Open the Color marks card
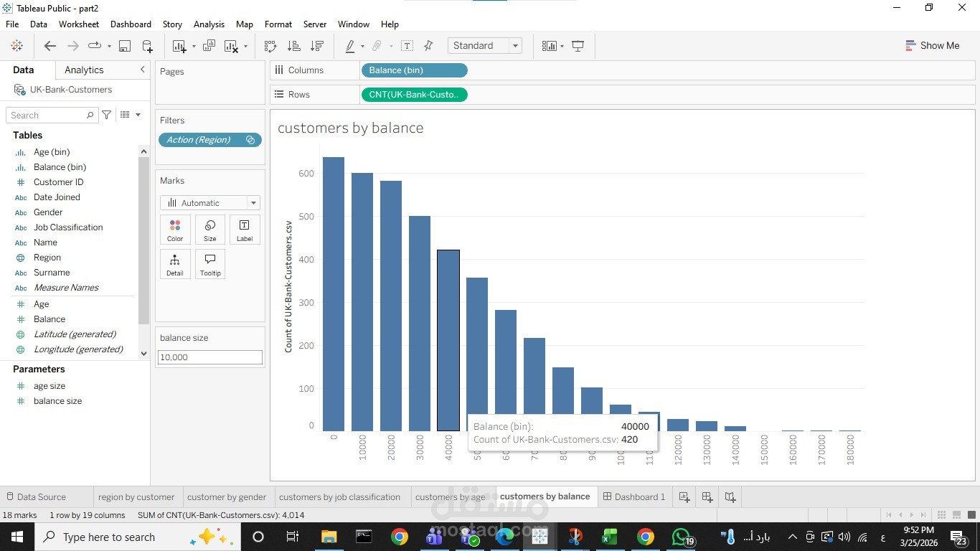980x551 pixels. click(x=175, y=230)
